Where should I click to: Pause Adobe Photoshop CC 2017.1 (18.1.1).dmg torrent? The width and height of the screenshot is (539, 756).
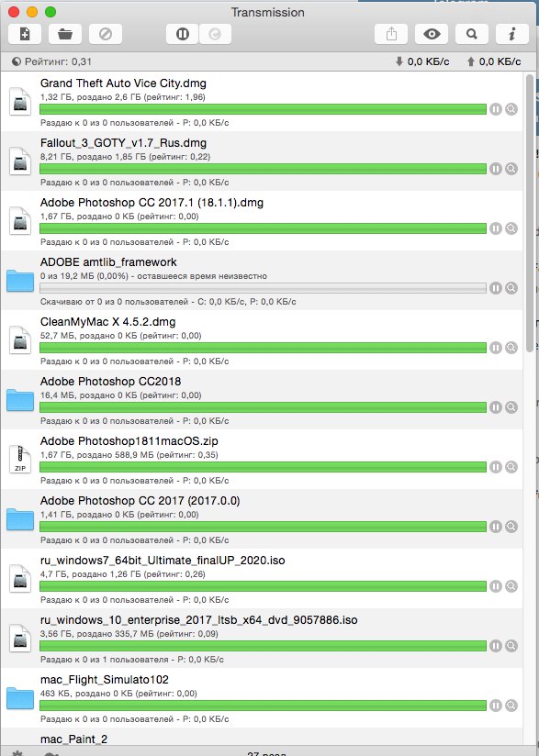point(496,228)
